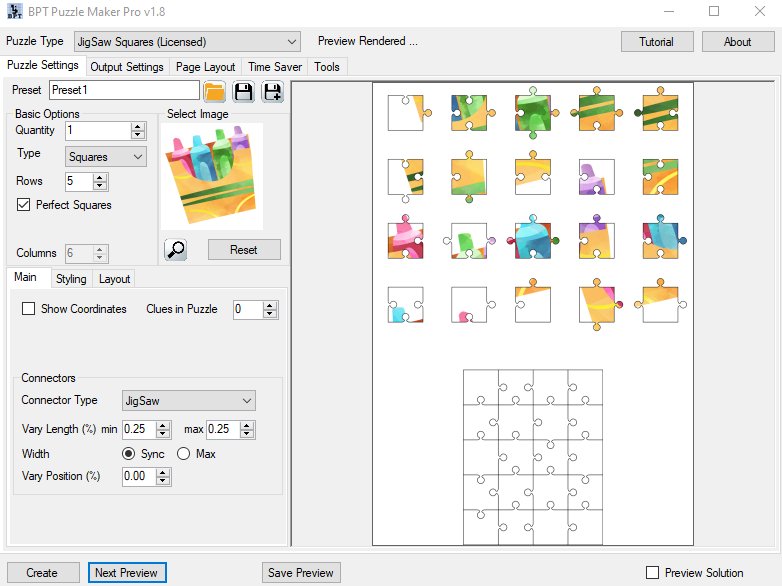This screenshot has width=782, height=586.
Task: Uncheck the Perfect Squares checkbox
Action: [25, 205]
